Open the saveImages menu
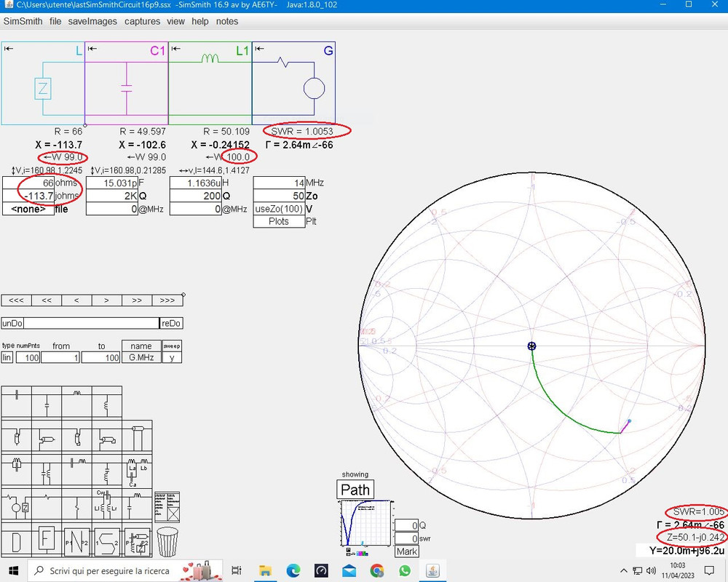Viewport: 728px width, 582px height. (x=92, y=21)
